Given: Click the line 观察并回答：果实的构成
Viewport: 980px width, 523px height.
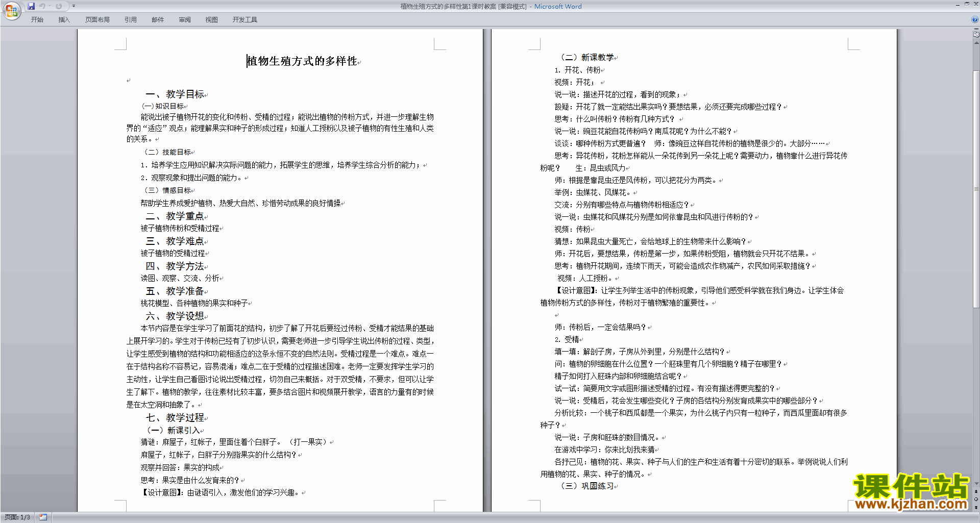Looking at the screenshot, I should (180, 468).
